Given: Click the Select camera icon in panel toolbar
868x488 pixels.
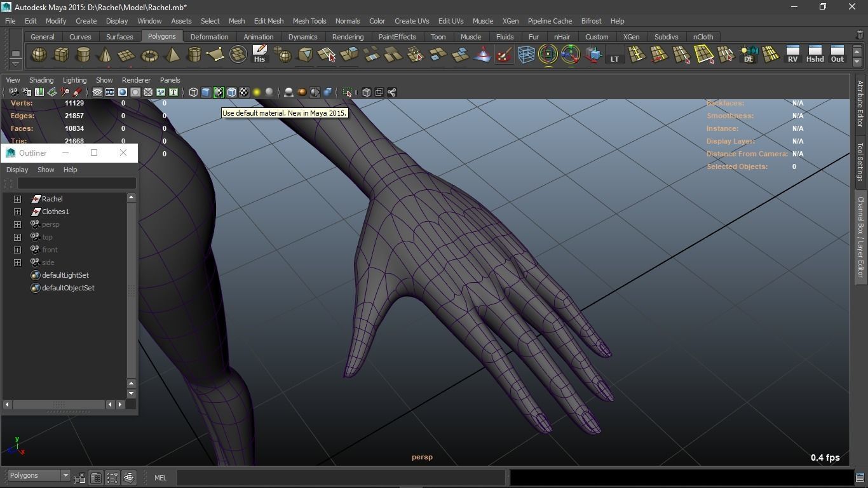Looking at the screenshot, I should tap(13, 92).
